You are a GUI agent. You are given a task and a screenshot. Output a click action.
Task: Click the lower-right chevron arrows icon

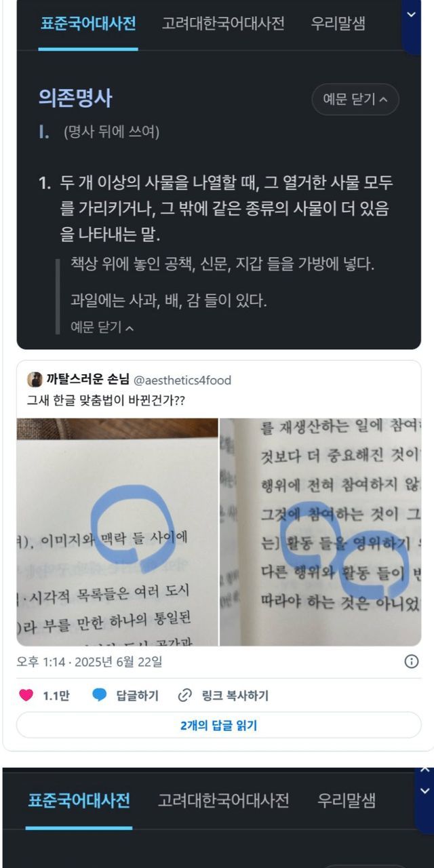pyautogui.click(x=425, y=780)
